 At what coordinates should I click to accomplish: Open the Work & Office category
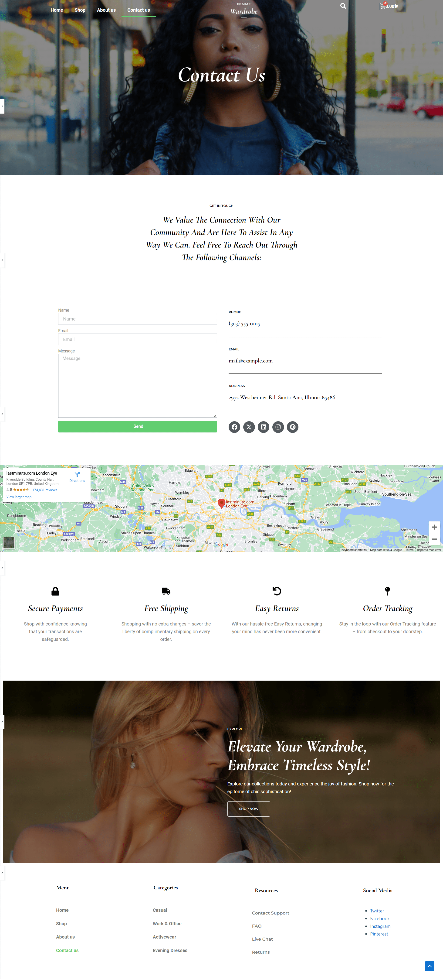pyautogui.click(x=167, y=924)
